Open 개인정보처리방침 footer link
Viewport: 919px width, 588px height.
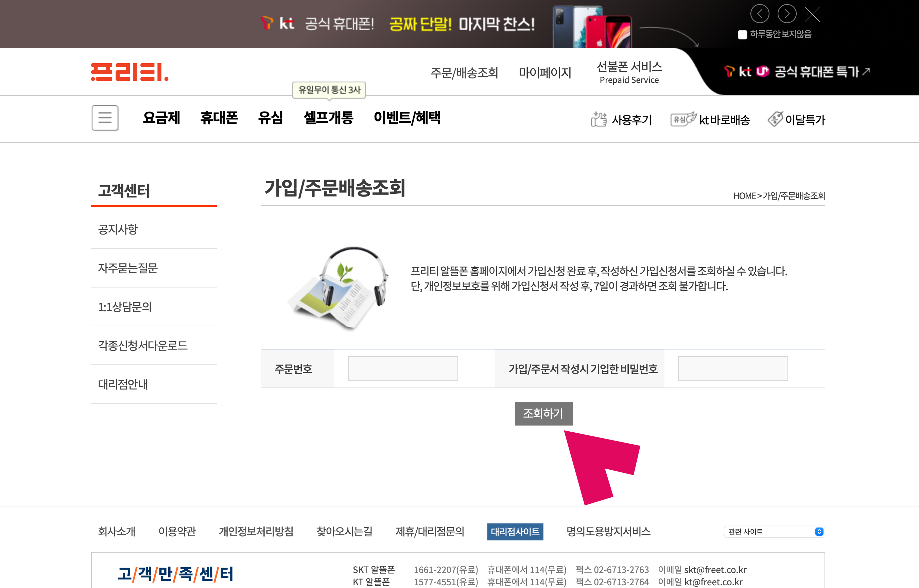coord(256,532)
